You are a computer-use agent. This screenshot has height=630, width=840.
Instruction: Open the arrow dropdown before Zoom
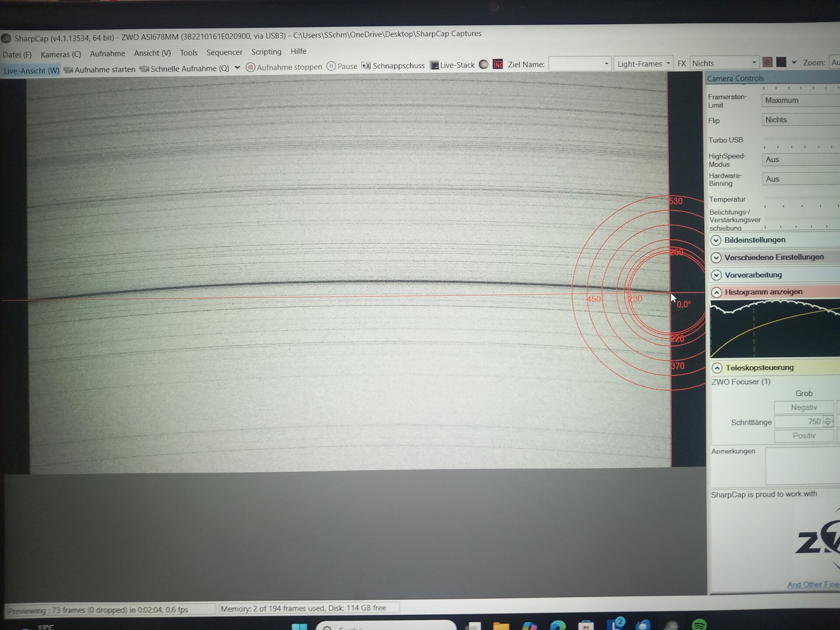[794, 62]
